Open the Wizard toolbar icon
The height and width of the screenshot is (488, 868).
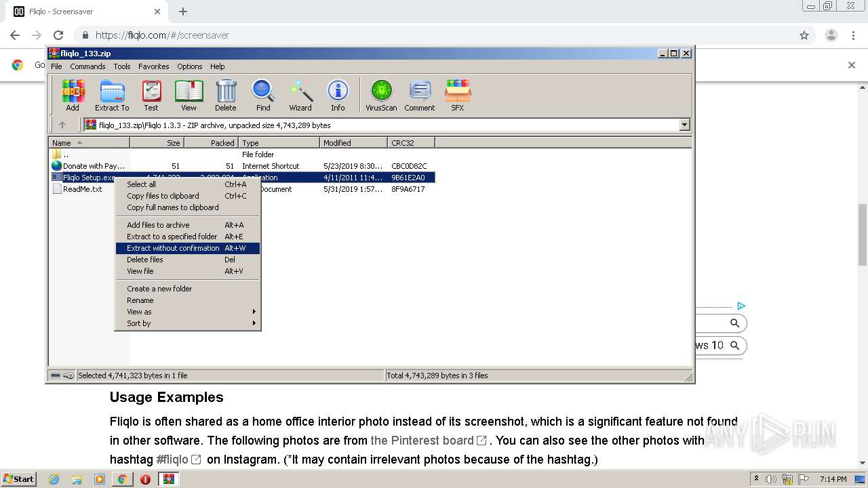point(300,95)
